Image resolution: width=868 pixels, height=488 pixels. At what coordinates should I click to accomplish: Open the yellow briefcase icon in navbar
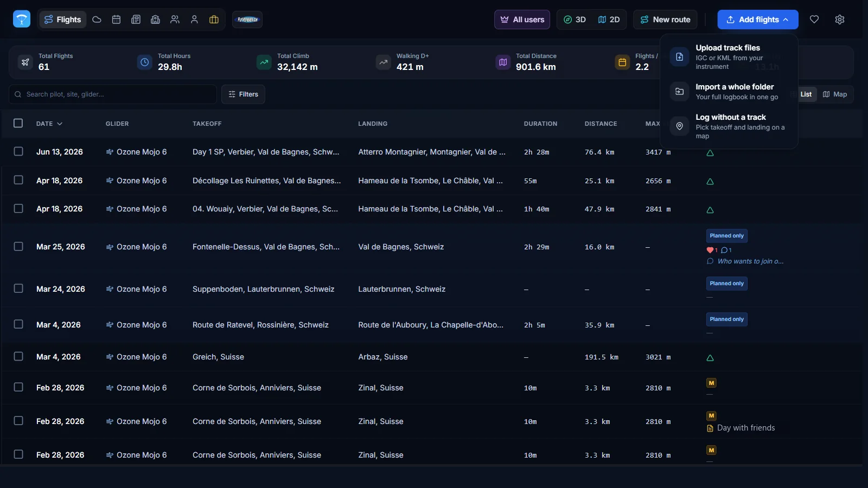tap(214, 20)
